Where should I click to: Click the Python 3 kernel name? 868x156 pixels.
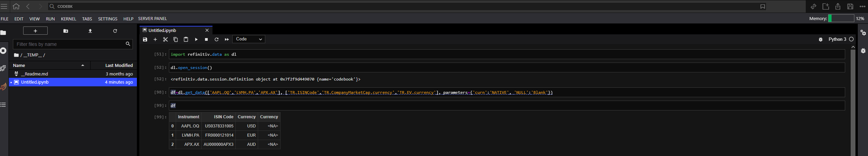(x=837, y=39)
